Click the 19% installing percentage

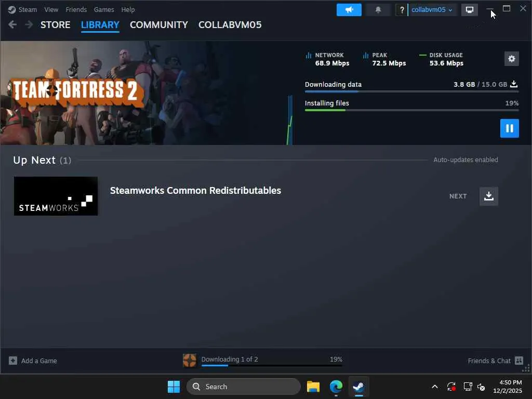[x=512, y=103]
